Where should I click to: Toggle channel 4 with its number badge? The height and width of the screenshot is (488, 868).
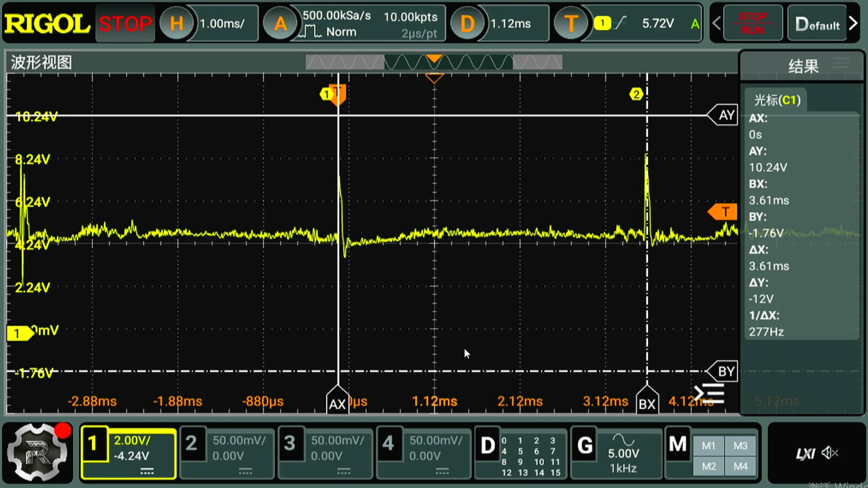click(x=388, y=444)
